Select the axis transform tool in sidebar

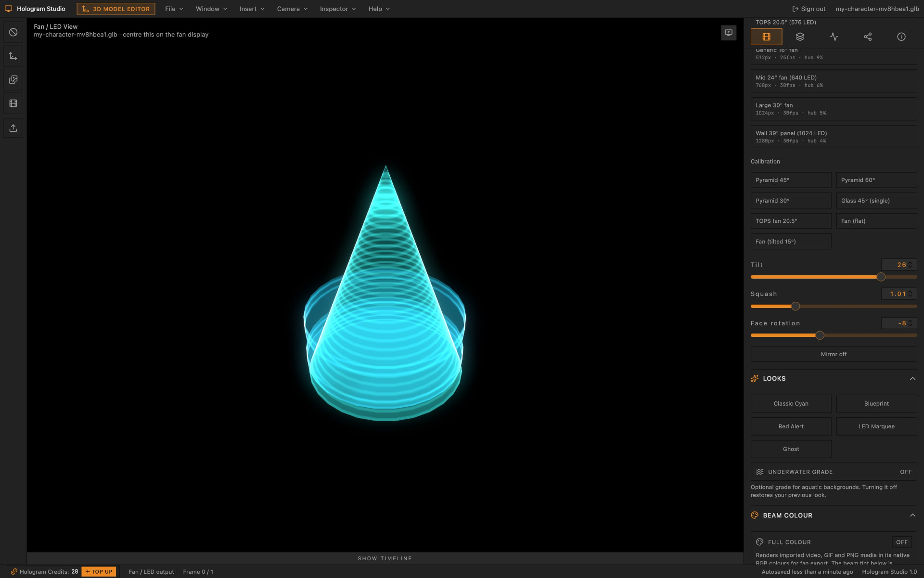[x=13, y=56]
